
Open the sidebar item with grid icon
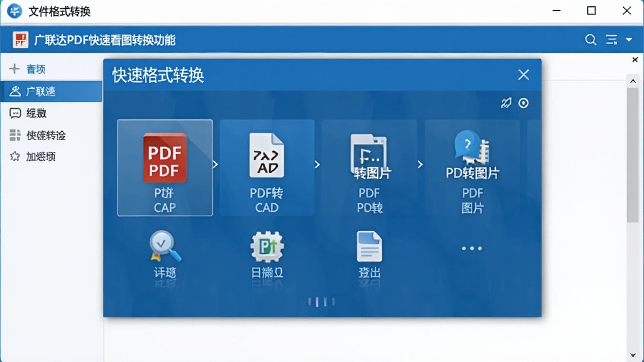(52, 135)
